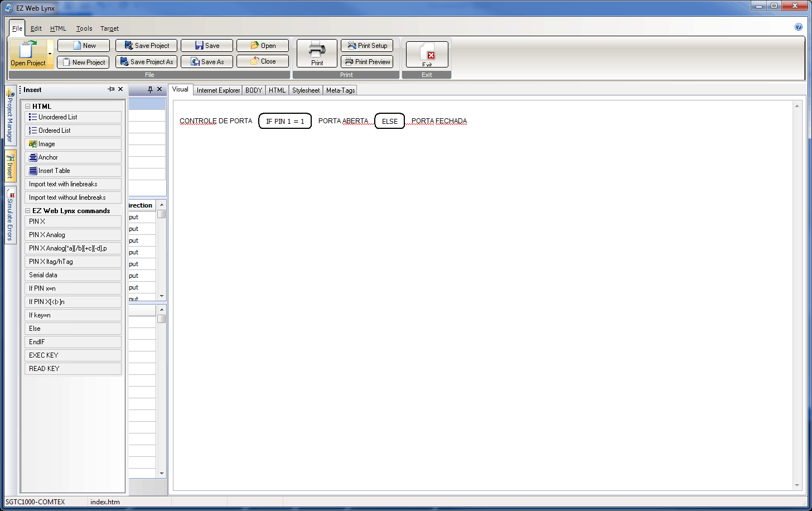This screenshot has height=511, width=812.
Task: Click the Open Project icon
Action: [x=27, y=50]
